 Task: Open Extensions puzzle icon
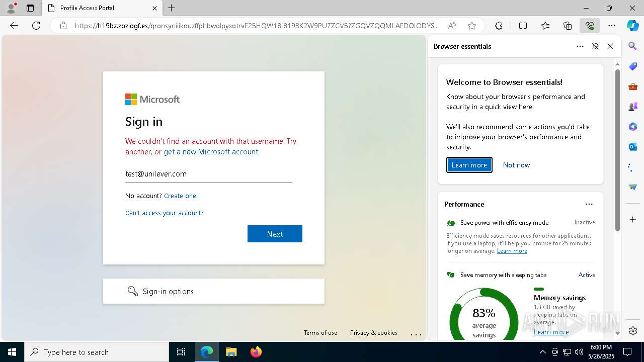pyautogui.click(x=499, y=26)
